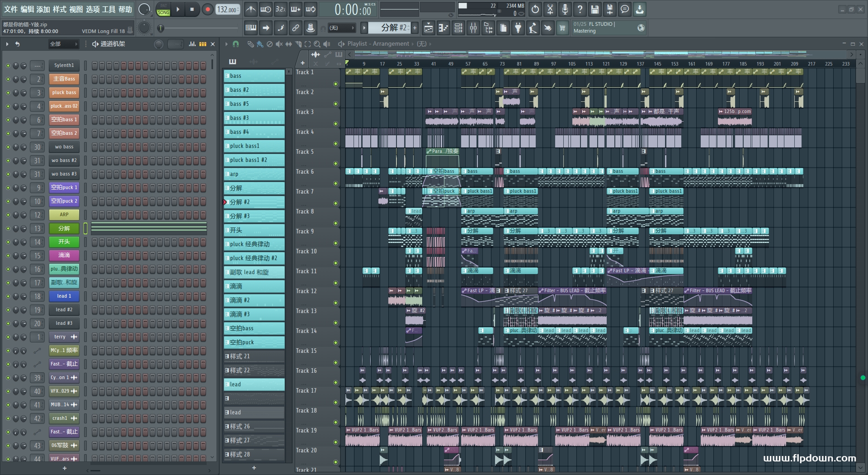Mute the pluck bass channel
Viewport: 868px width, 475px height.
point(8,93)
